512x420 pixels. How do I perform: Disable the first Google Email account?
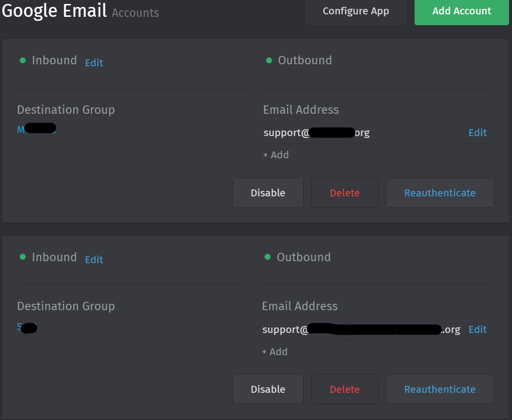pos(268,193)
